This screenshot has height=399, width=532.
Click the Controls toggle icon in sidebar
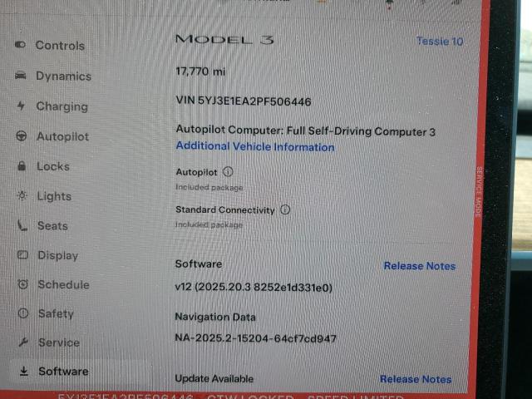(20, 45)
